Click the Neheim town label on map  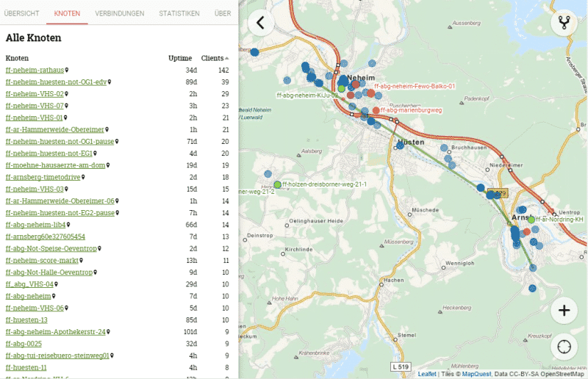click(361, 78)
